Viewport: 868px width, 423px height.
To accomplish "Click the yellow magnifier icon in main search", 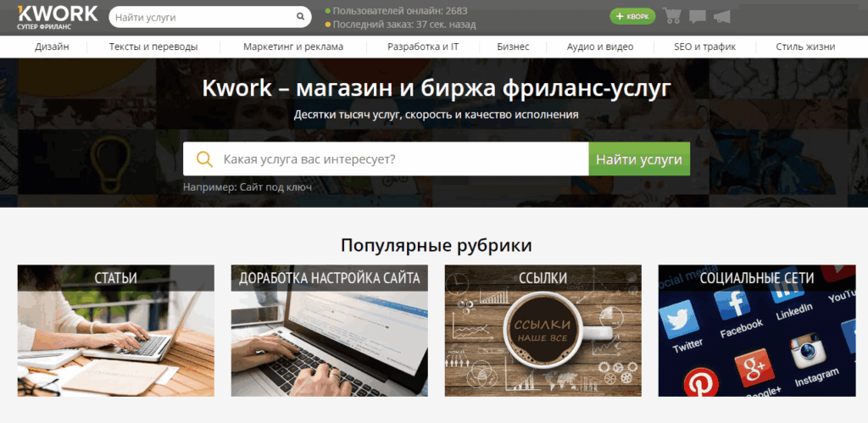I will coord(205,159).
